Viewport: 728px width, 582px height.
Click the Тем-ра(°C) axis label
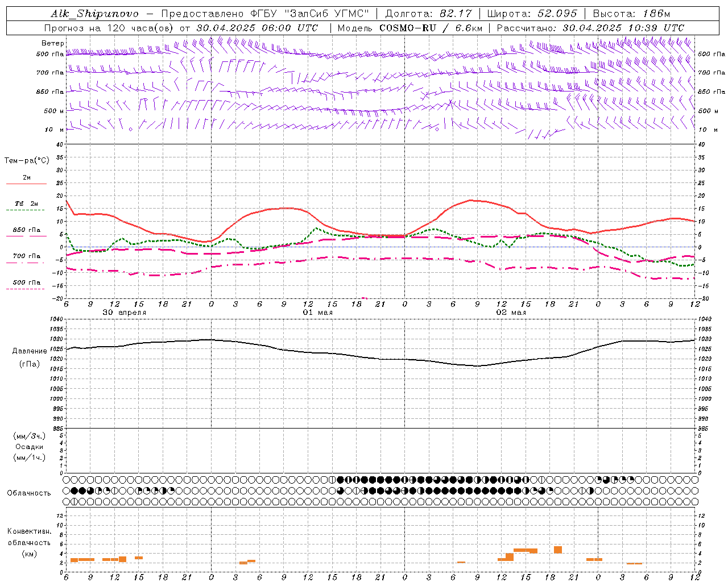coord(27,161)
